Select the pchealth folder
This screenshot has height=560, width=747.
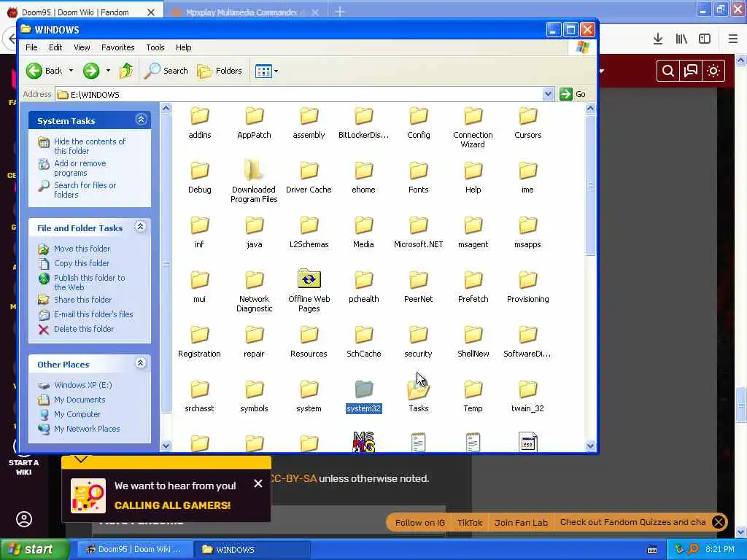point(363,287)
